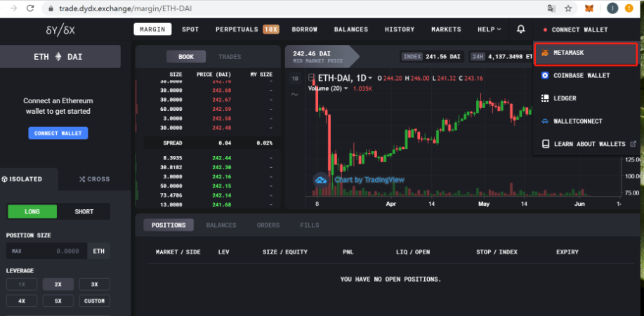Open Perpetuals 10X section
The width and height of the screenshot is (644, 316).
point(247,29)
